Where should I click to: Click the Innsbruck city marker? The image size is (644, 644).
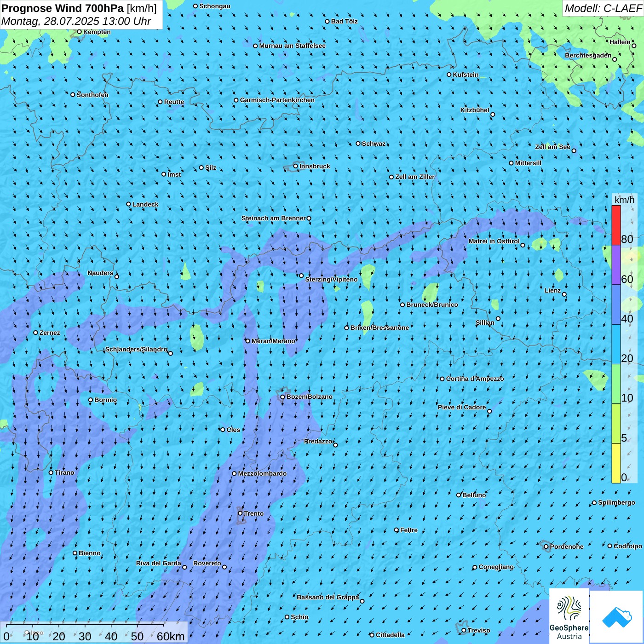pyautogui.click(x=296, y=166)
